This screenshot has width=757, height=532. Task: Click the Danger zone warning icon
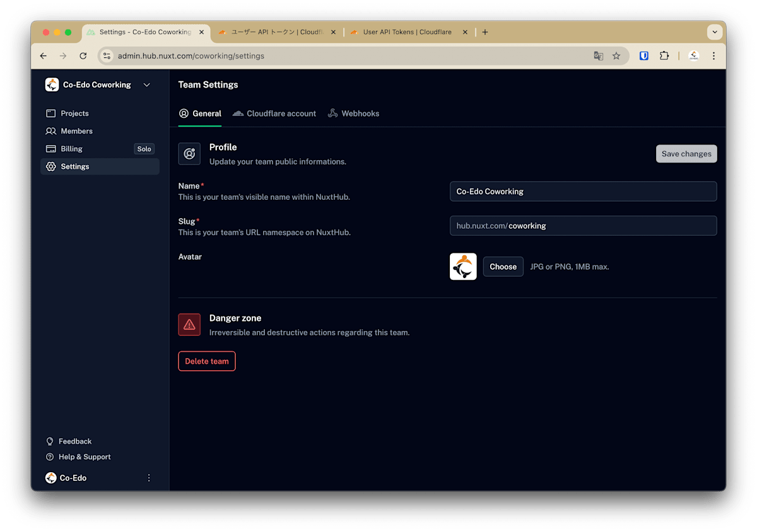(189, 325)
